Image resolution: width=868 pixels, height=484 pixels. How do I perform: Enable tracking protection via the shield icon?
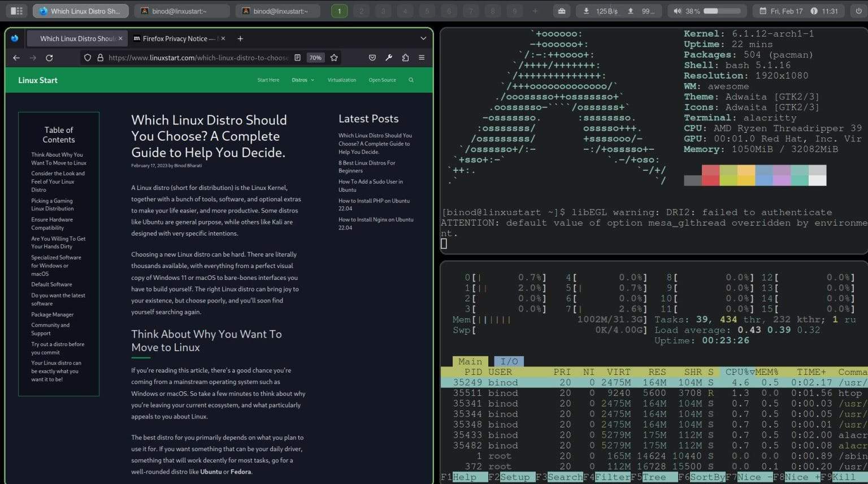(x=87, y=57)
